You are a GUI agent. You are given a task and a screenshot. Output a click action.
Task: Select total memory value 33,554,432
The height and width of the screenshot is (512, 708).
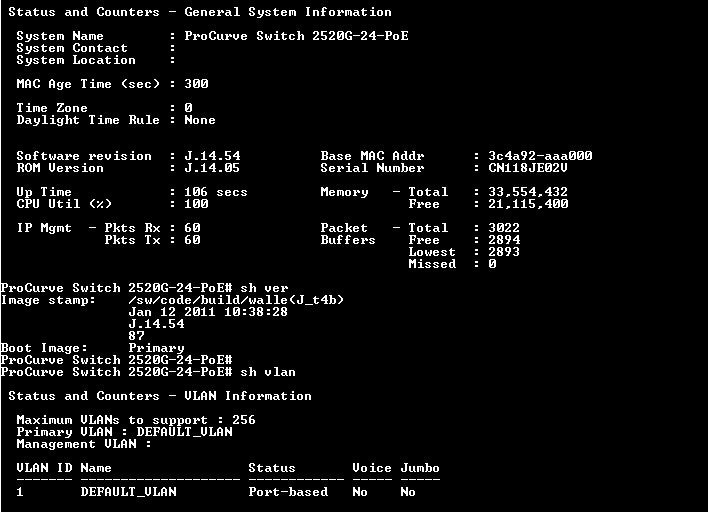click(528, 192)
